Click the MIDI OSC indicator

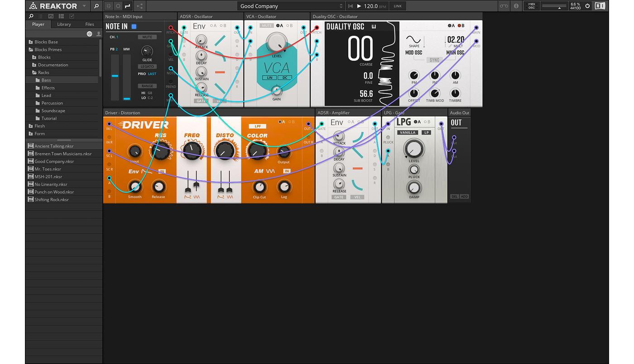pyautogui.click(x=532, y=6)
